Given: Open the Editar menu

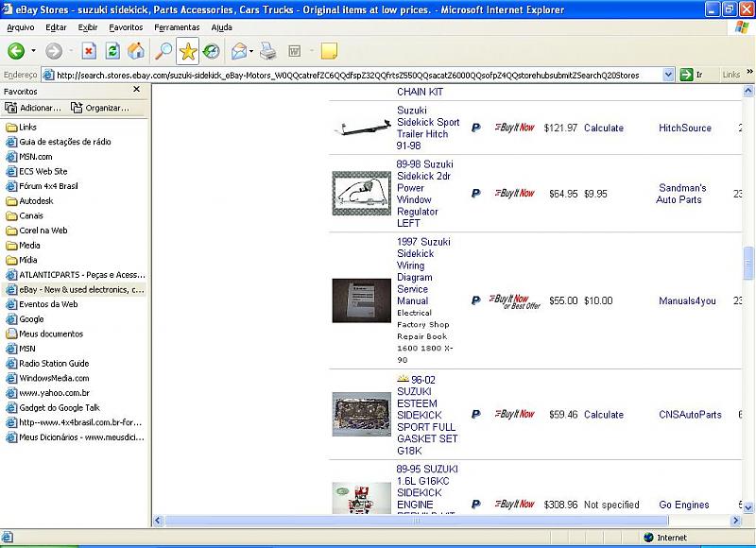Looking at the screenshot, I should click(x=56, y=27).
